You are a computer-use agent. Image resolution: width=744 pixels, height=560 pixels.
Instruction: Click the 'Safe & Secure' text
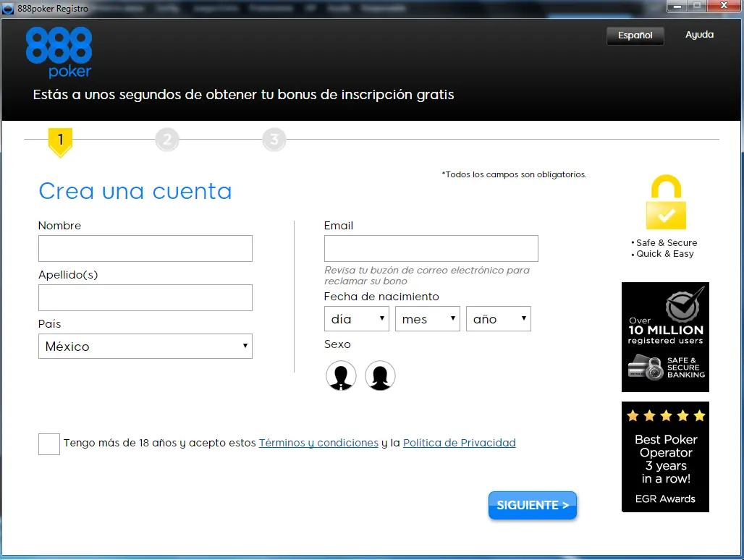point(666,243)
